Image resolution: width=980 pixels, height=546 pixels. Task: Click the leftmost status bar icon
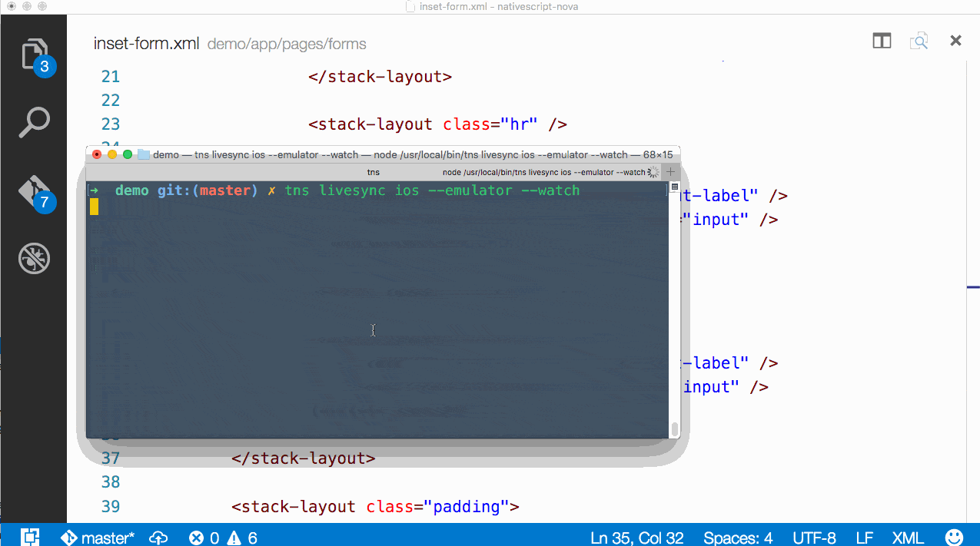tap(32, 538)
